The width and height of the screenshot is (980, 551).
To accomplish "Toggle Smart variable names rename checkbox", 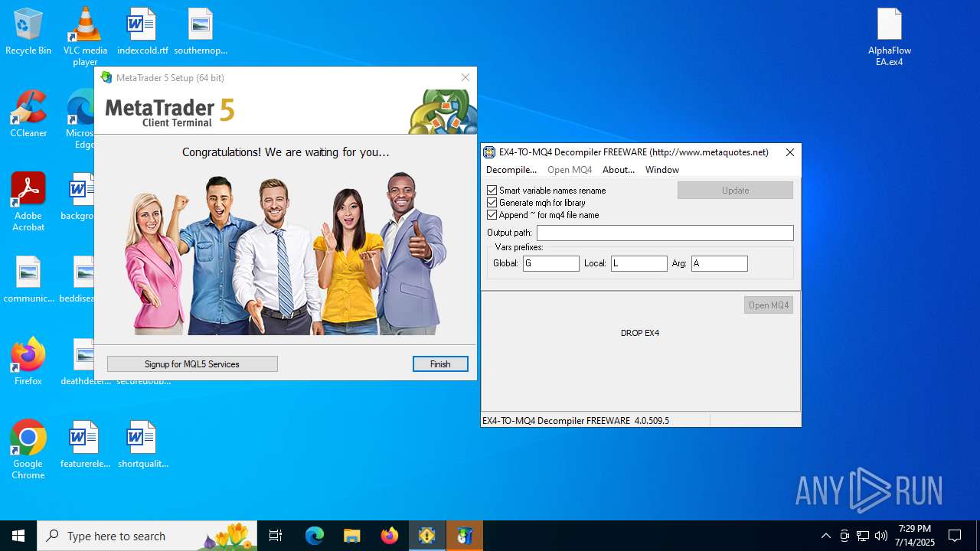I will pos(492,190).
